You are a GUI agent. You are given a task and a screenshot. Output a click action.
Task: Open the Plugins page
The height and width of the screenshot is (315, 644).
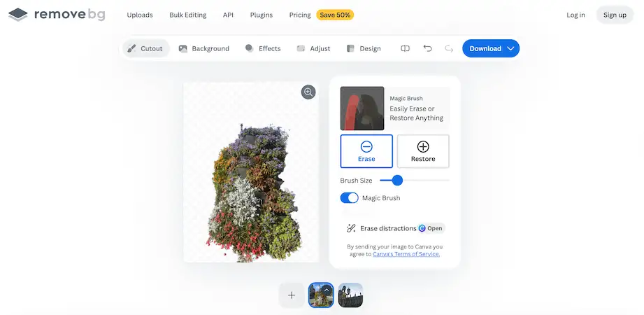click(262, 15)
